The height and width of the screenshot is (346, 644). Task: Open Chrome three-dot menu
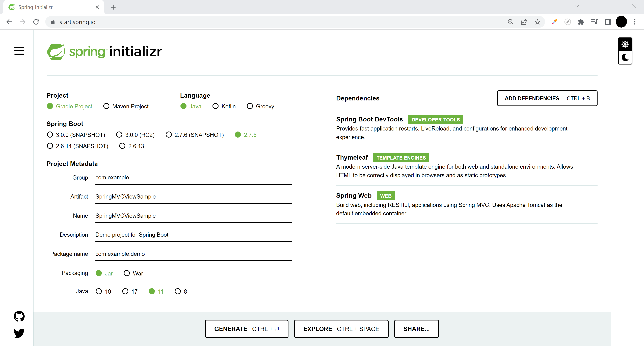(635, 22)
